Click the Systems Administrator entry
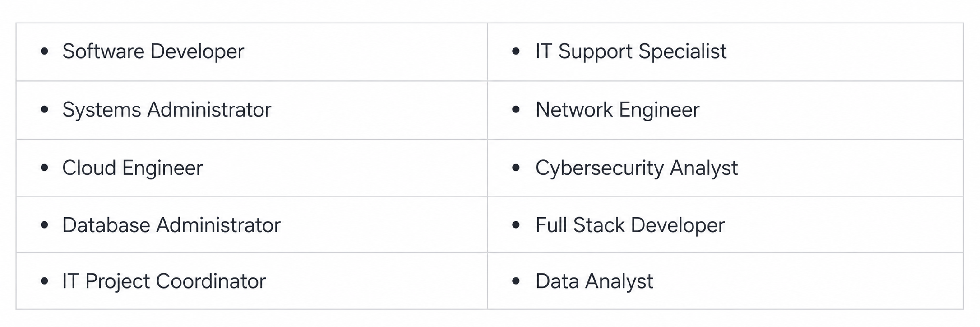This screenshot has height=327, width=980. tap(166, 110)
